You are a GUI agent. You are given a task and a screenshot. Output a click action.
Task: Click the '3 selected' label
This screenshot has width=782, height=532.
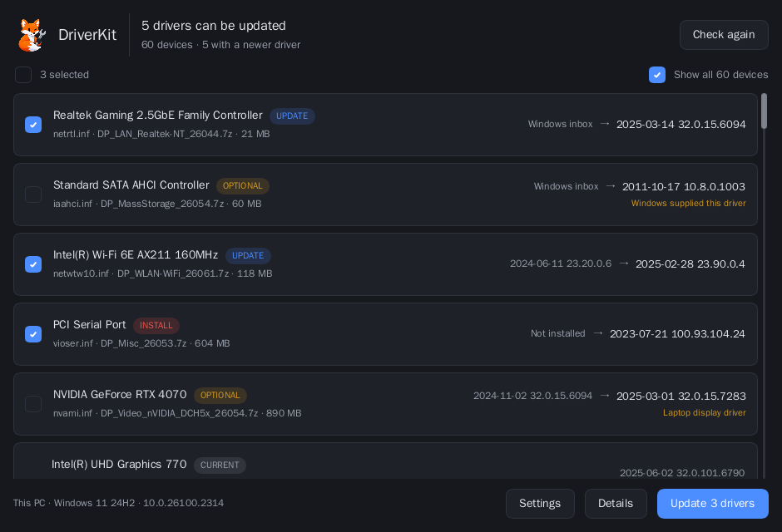click(64, 75)
